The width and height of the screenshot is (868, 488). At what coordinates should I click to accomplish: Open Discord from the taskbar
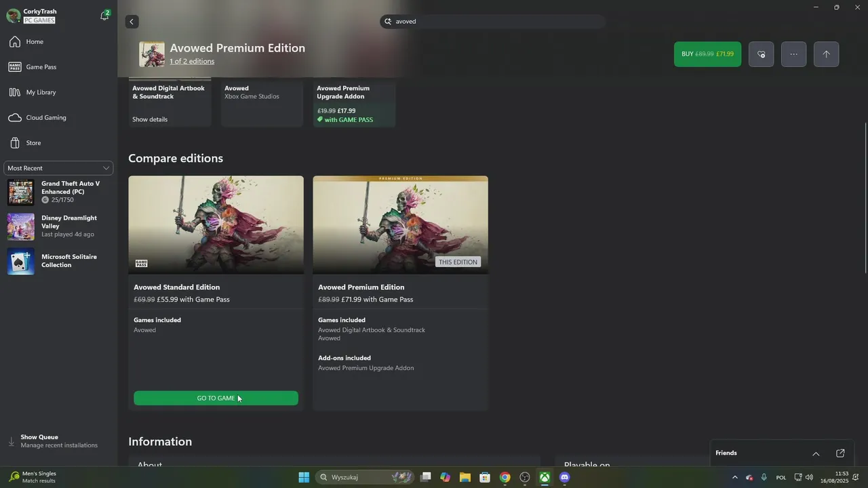564,477
